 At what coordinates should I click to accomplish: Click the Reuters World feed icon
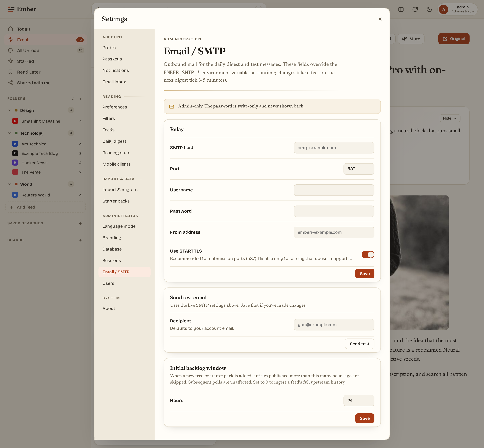[15, 195]
